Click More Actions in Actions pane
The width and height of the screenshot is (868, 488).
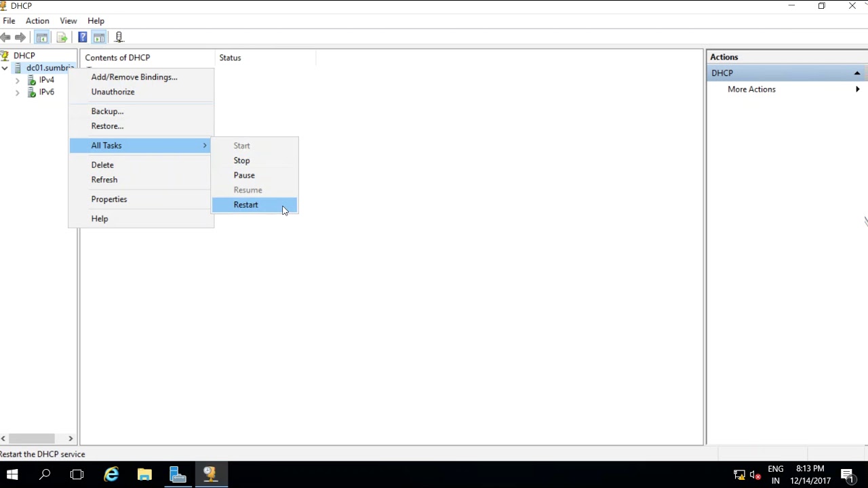pos(751,89)
